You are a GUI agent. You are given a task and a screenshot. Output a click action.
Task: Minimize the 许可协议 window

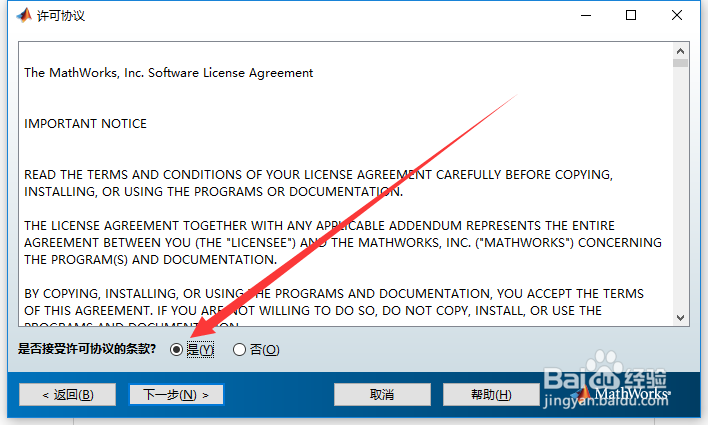coord(586,15)
